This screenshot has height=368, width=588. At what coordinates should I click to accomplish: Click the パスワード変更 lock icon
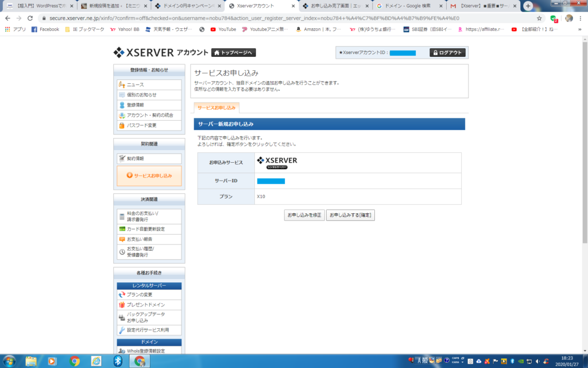(x=122, y=125)
